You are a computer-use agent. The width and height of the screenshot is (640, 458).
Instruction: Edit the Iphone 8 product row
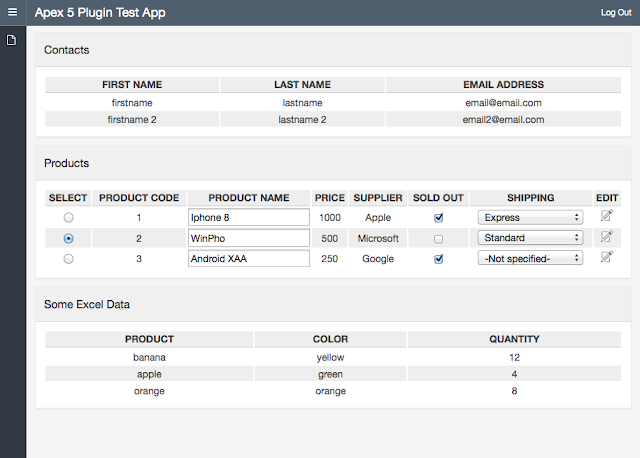606,217
